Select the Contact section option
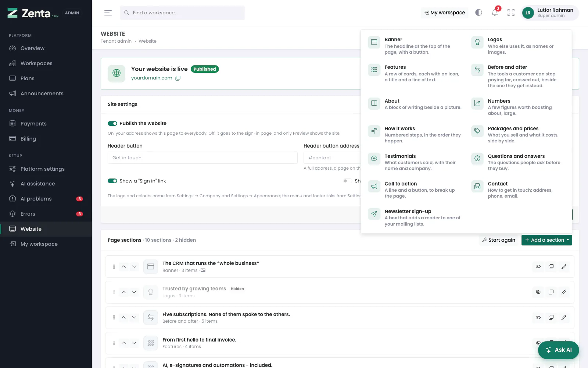588x368 pixels. point(518,190)
